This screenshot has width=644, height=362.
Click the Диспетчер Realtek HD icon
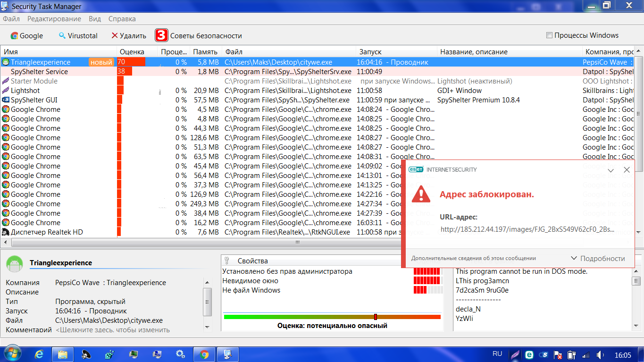coord(6,232)
